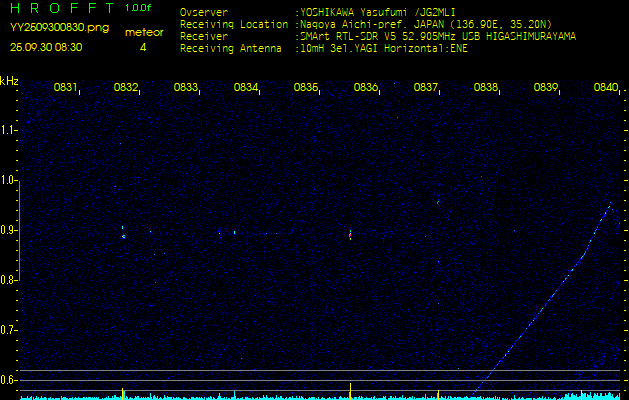
Task: Click the meteor echo just before 0832
Action: tap(123, 233)
